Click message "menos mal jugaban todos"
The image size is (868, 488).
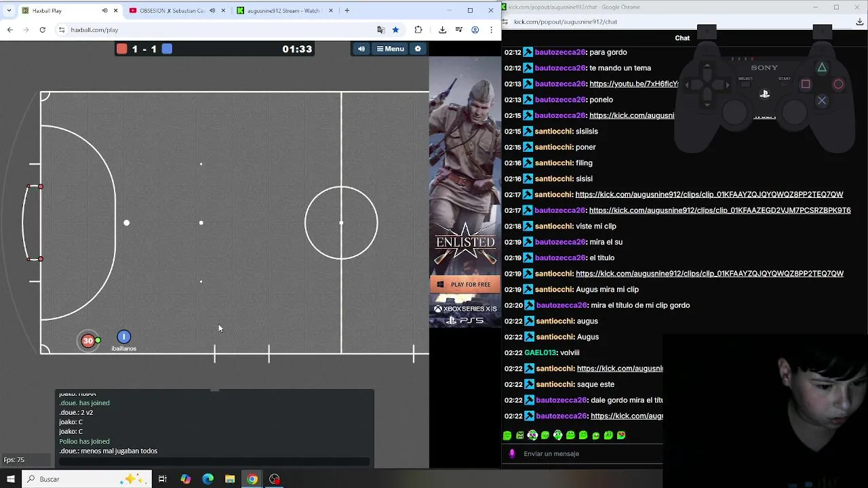tap(119, 451)
